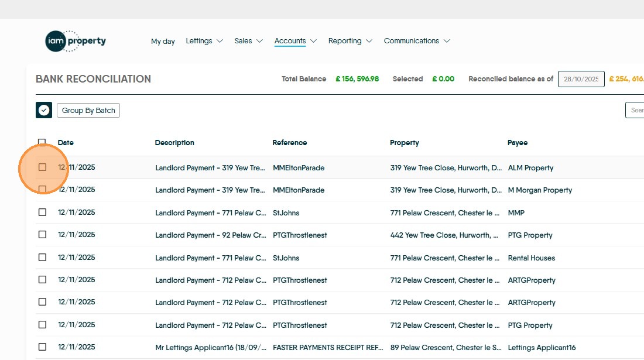The width and height of the screenshot is (644, 360).
Task: Edit the reconciled balance date field
Action: (581, 79)
